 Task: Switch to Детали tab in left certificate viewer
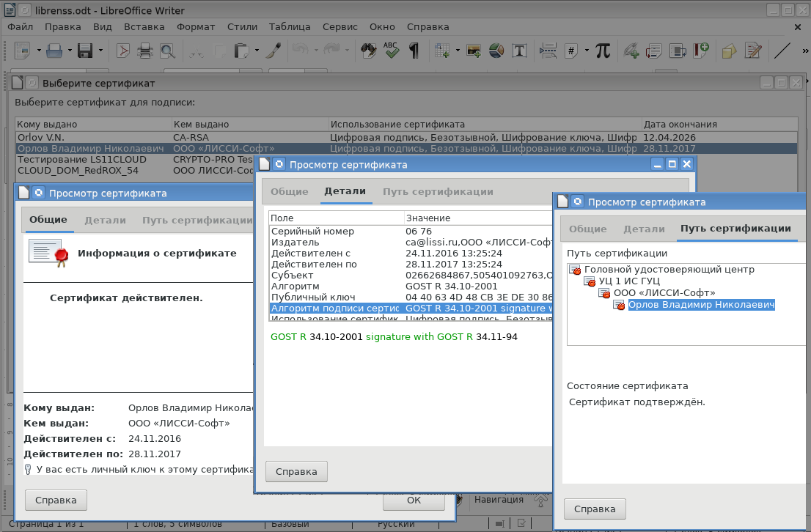tap(105, 221)
